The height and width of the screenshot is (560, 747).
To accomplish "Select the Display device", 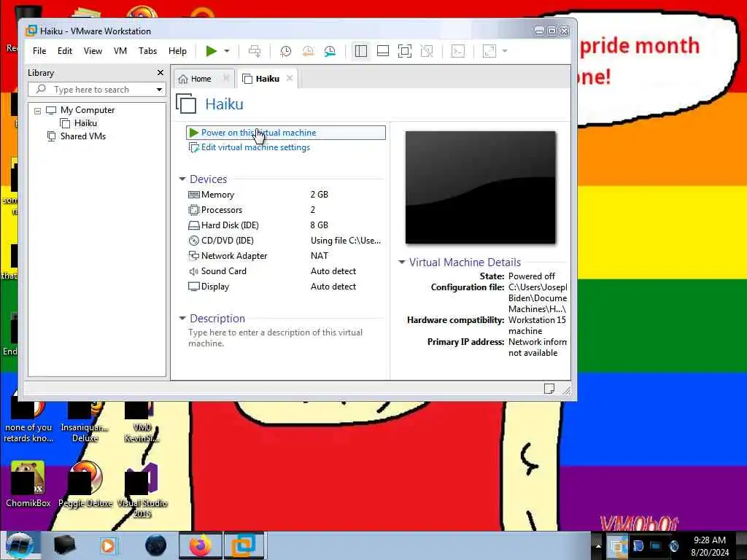I will (285, 286).
